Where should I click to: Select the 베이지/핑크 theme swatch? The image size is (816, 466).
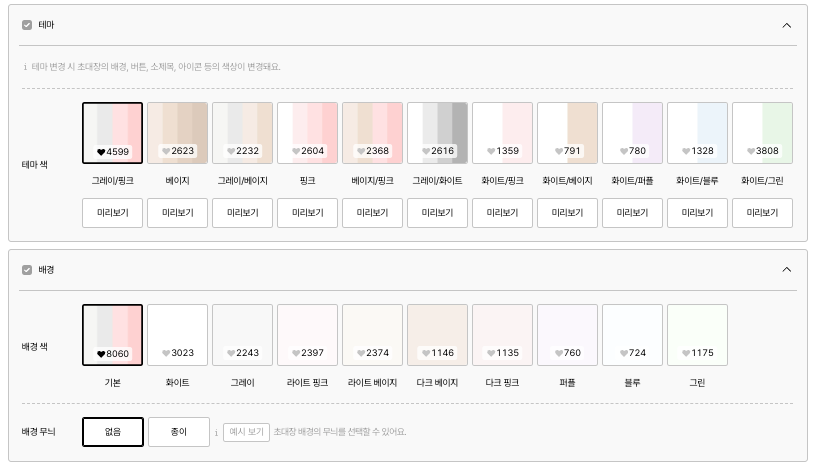click(x=373, y=133)
